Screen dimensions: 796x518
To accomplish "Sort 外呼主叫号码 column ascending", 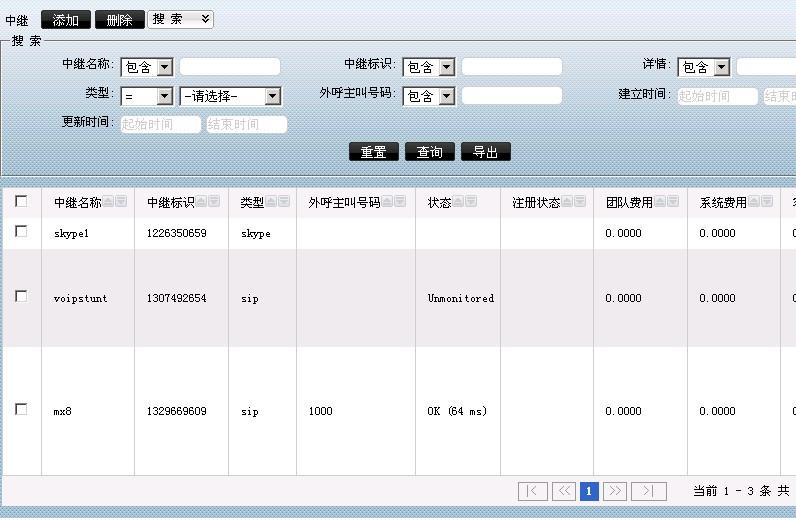I will (x=387, y=202).
